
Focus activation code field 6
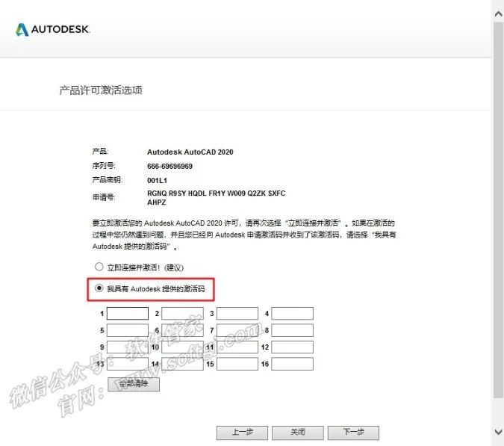[x=183, y=330]
